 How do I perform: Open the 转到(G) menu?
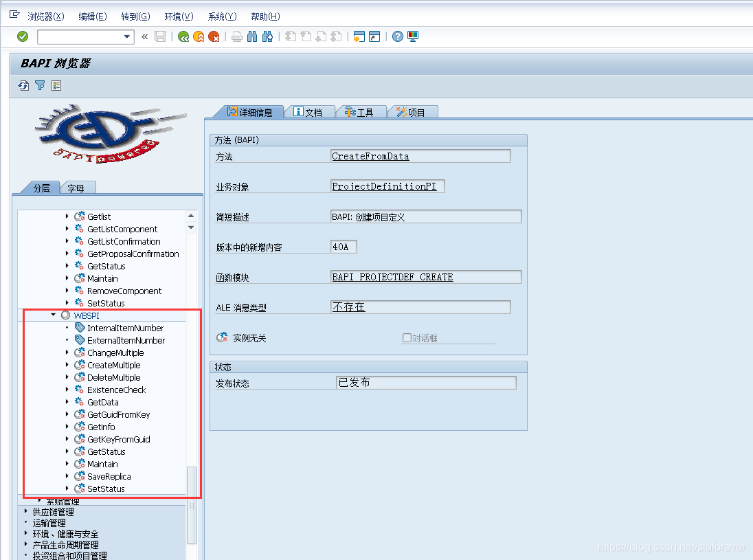[x=135, y=16]
